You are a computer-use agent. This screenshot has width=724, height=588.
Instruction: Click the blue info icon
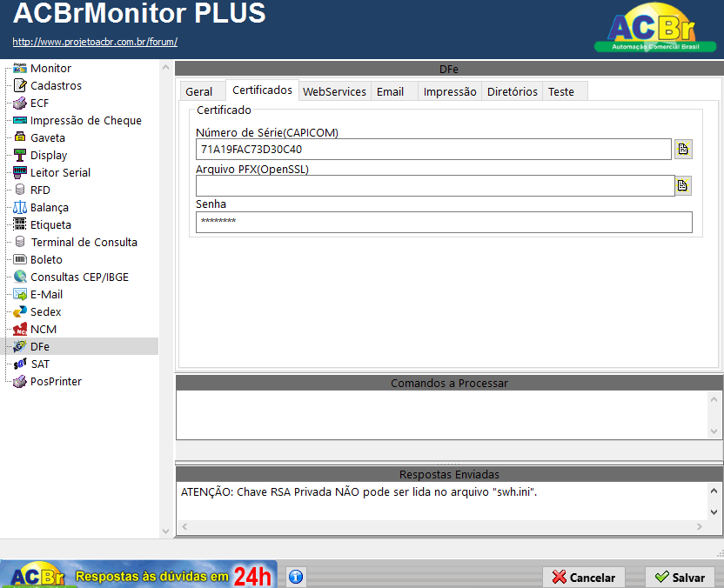click(x=296, y=577)
